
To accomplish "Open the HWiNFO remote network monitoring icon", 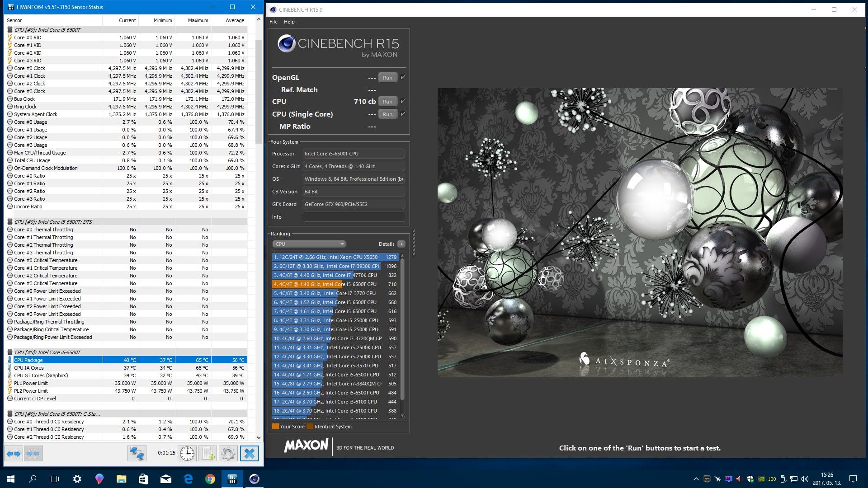I will [x=137, y=453].
